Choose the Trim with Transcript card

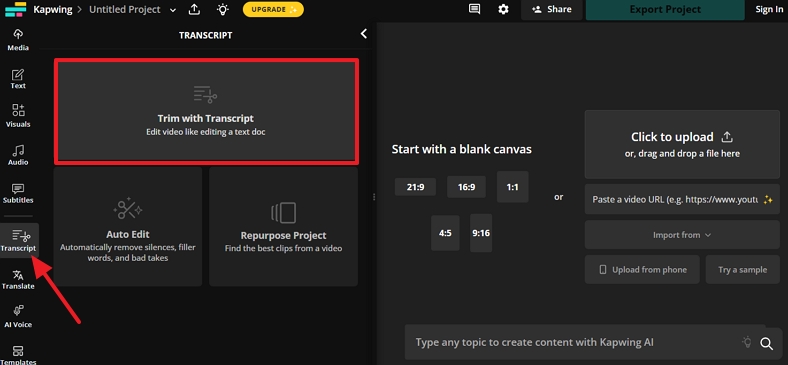[x=207, y=111]
